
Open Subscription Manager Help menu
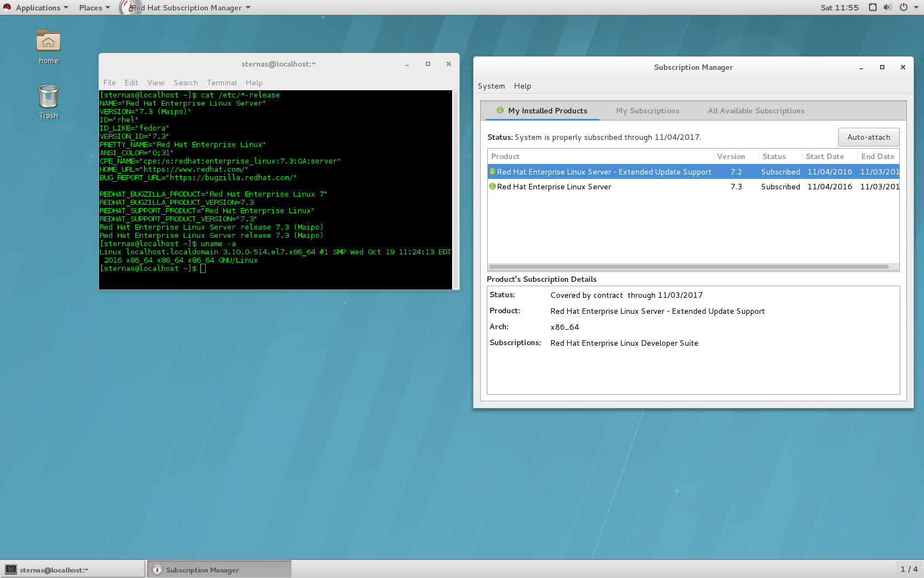522,86
